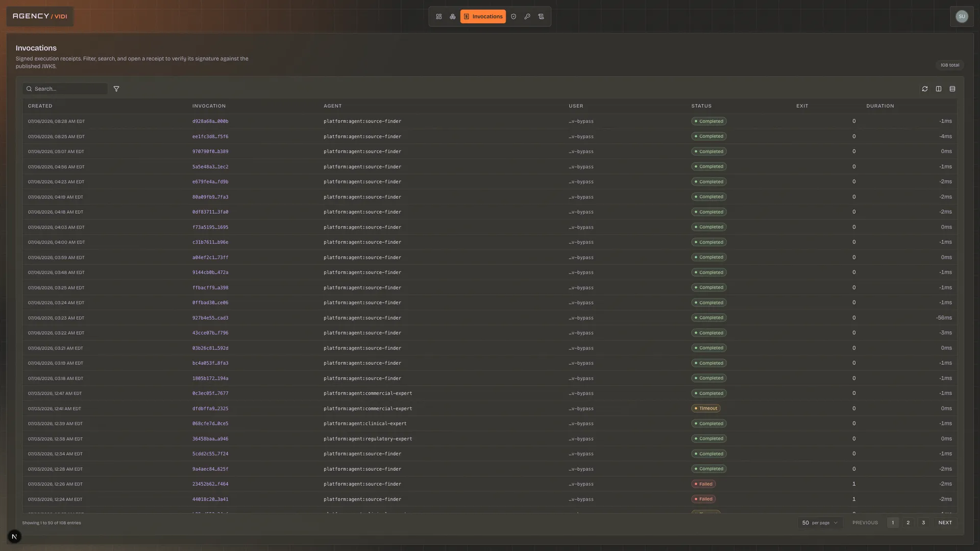
Task: Click the USER column header
Action: tap(576, 106)
